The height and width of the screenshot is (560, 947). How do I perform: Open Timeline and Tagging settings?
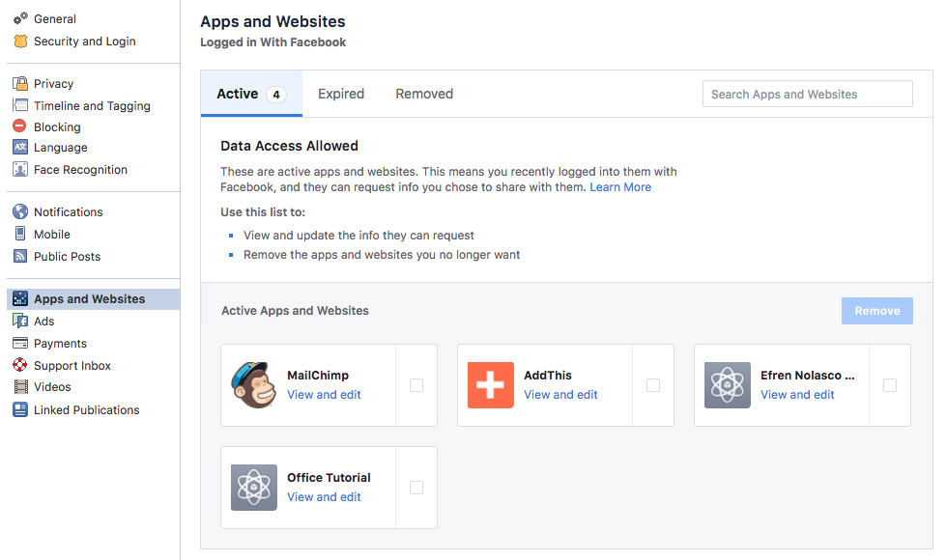(92, 105)
